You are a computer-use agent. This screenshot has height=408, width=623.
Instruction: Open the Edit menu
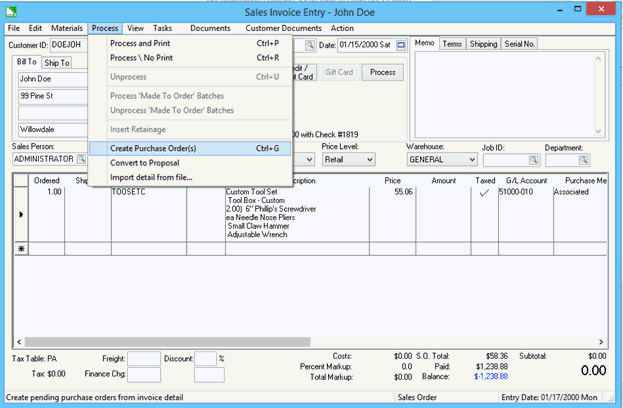(35, 28)
